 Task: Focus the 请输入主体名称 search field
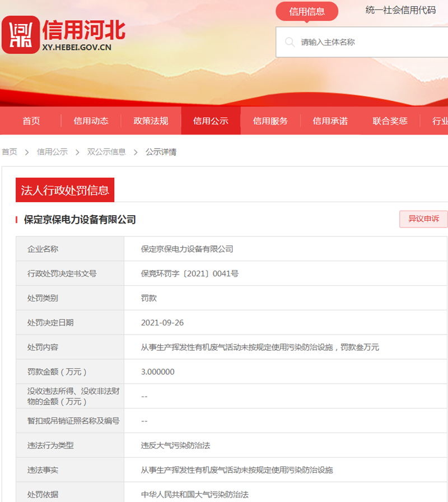tap(362, 42)
